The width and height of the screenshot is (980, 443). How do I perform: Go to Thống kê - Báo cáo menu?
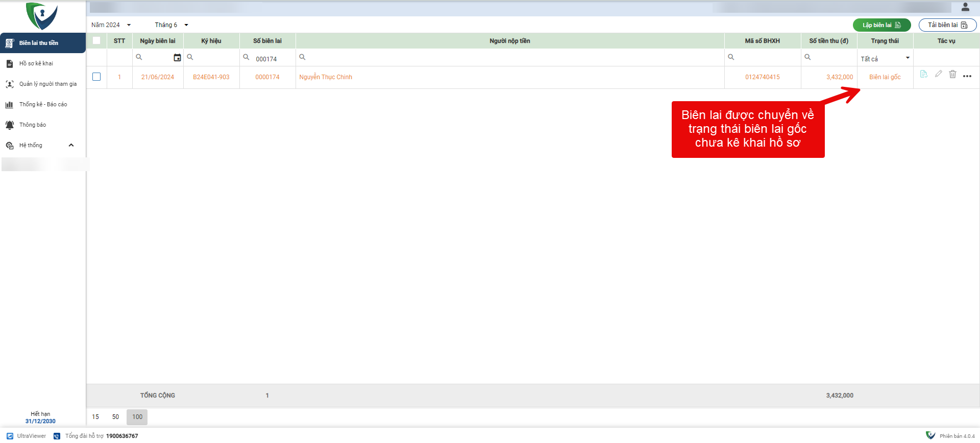[x=43, y=104]
